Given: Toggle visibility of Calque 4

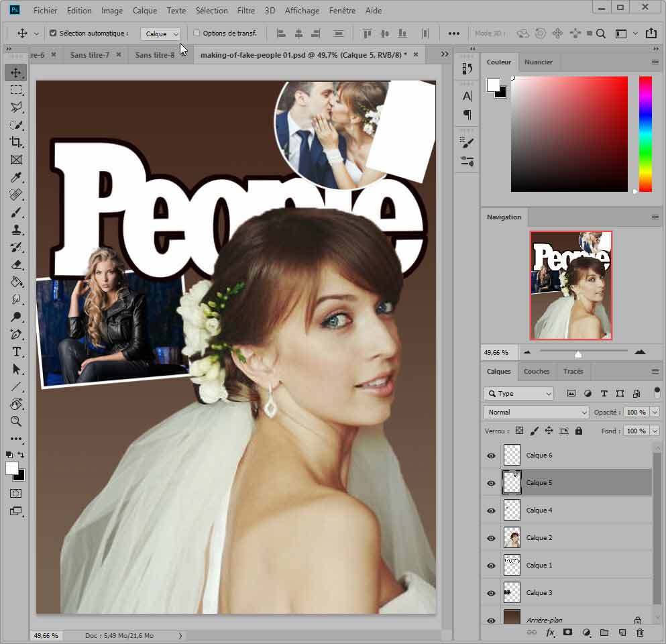Looking at the screenshot, I should coord(491,511).
